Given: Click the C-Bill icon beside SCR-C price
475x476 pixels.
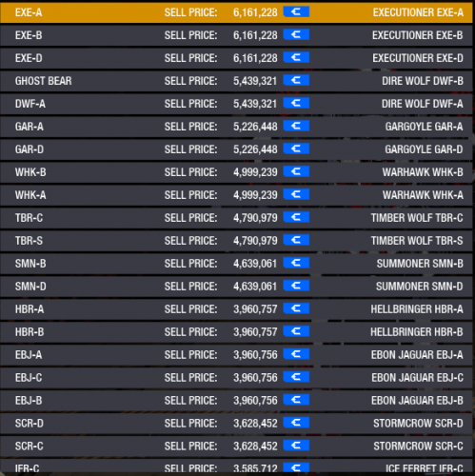Looking at the screenshot, I should 296,446.
